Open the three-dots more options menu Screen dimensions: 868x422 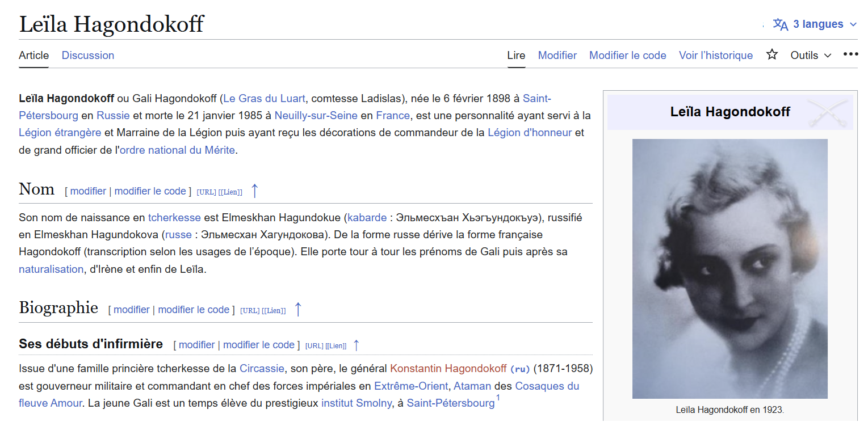pos(850,54)
